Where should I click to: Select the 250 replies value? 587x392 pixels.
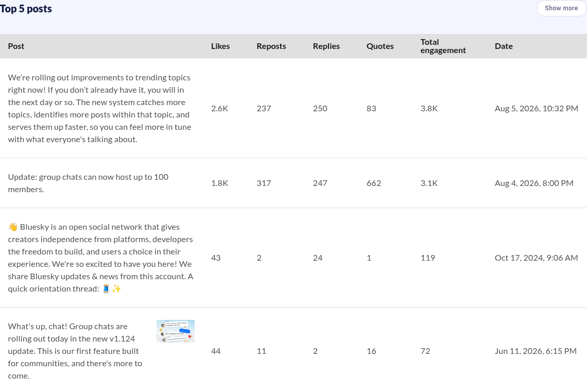320,108
